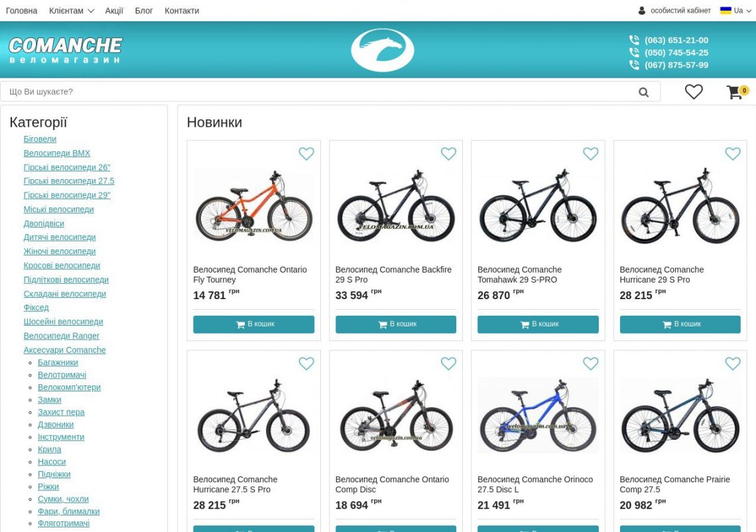Add Orinoco 27.5 Disc L to wishlist heart
Screen dimensions: 756x532
(591, 364)
